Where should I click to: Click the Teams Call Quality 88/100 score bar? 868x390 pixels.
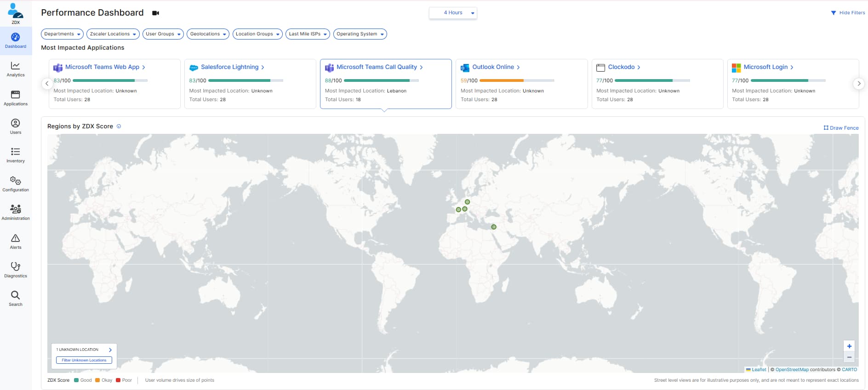tap(381, 80)
